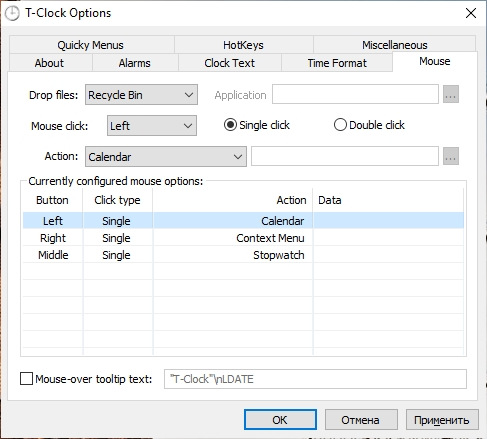The image size is (487, 439).
Task: Switch to the Clock Text tab
Action: click(x=230, y=63)
